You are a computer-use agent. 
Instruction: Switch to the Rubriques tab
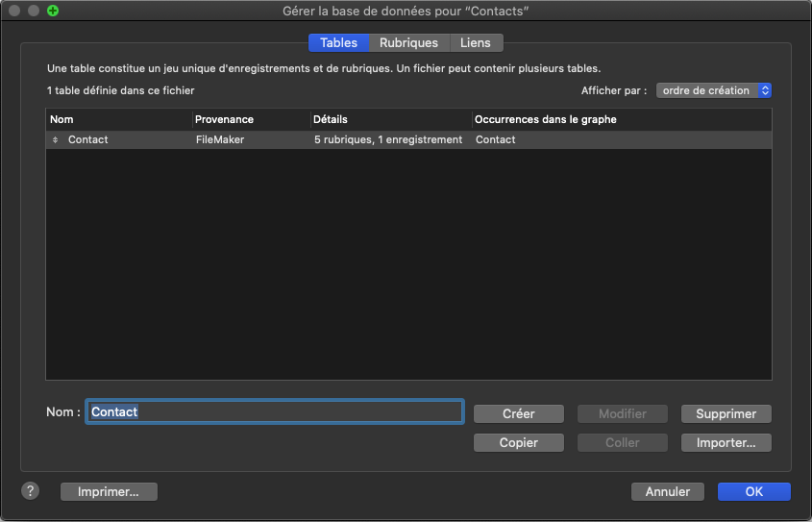[x=408, y=43]
